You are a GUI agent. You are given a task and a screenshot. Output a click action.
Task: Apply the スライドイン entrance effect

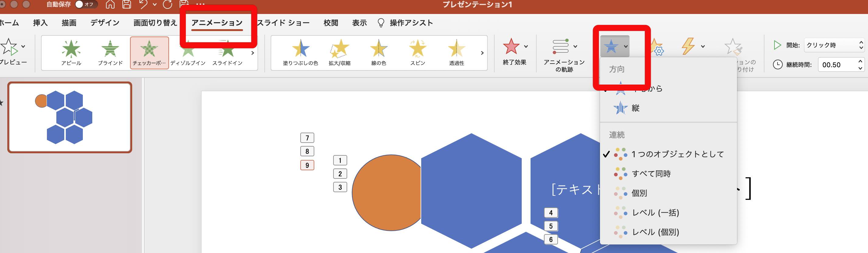[x=228, y=53]
